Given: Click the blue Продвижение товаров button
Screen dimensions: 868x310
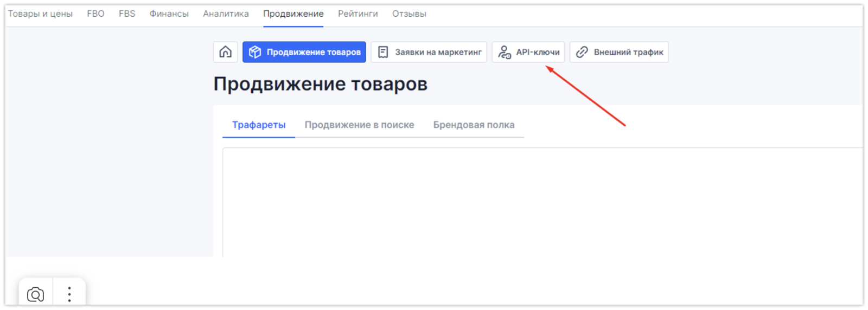Looking at the screenshot, I should pyautogui.click(x=304, y=52).
